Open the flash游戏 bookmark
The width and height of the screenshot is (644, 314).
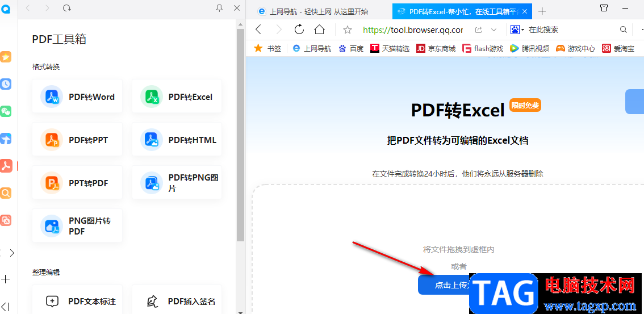coord(483,48)
